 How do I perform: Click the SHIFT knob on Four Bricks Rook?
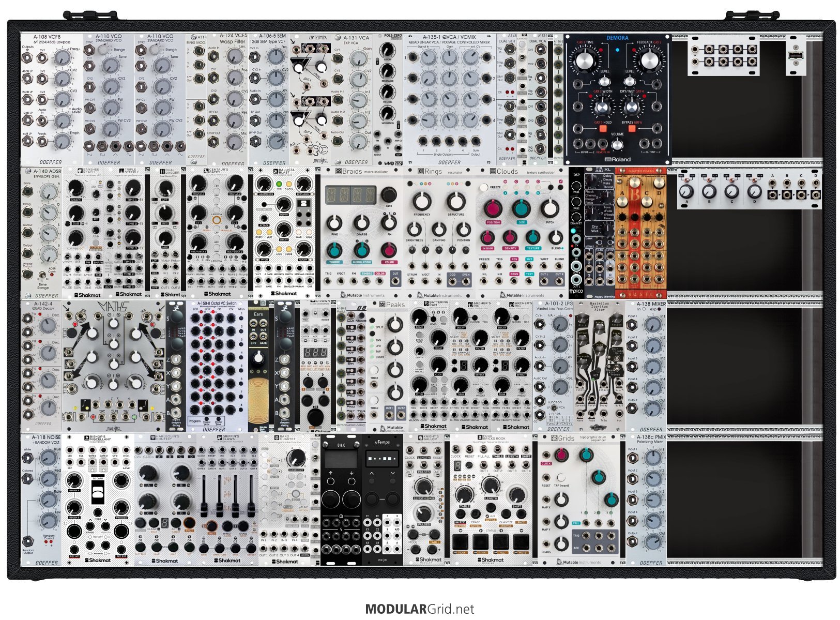[517, 494]
